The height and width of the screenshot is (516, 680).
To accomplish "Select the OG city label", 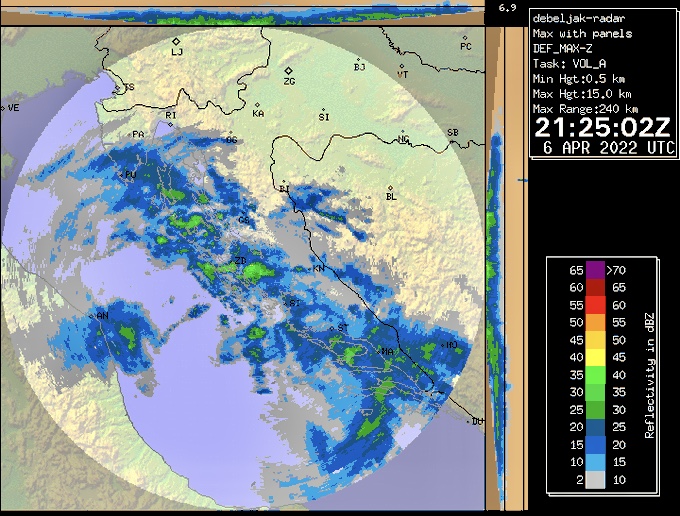I will pos(232,140).
